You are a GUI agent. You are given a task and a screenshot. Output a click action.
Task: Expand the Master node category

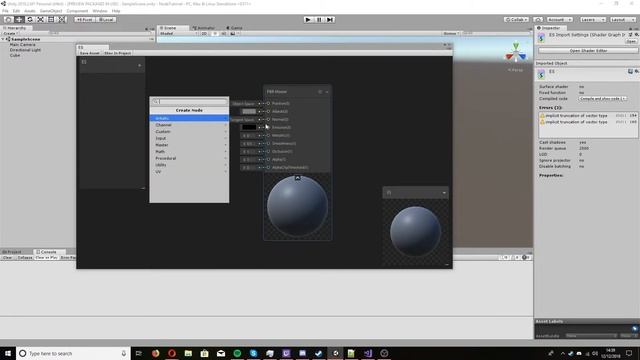coord(189,145)
